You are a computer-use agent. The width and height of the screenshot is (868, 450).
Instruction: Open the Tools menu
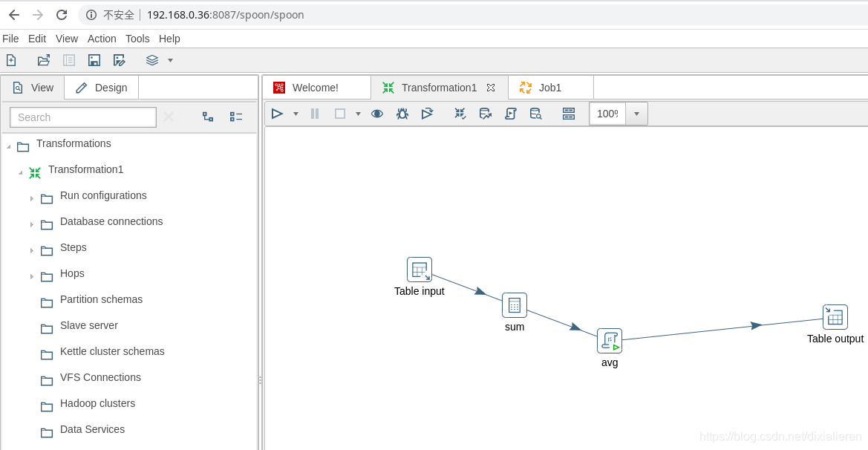(x=137, y=38)
